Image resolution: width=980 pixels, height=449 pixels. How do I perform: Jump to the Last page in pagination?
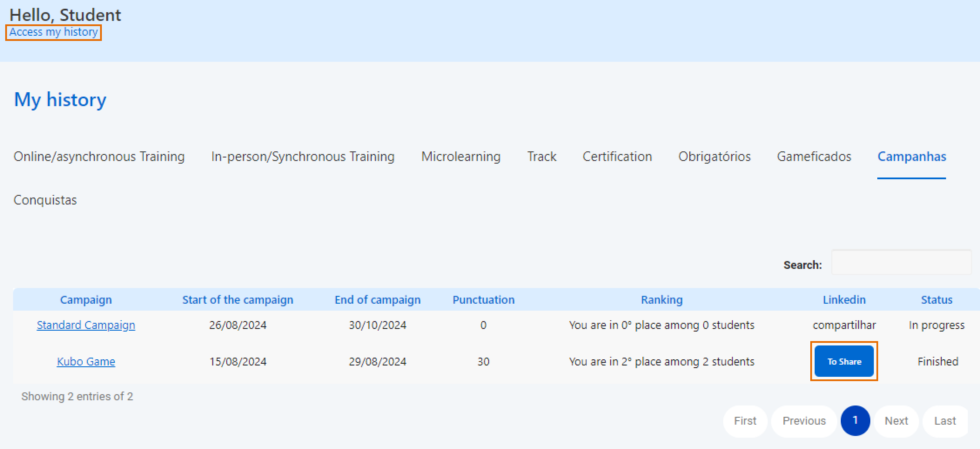coord(945,421)
